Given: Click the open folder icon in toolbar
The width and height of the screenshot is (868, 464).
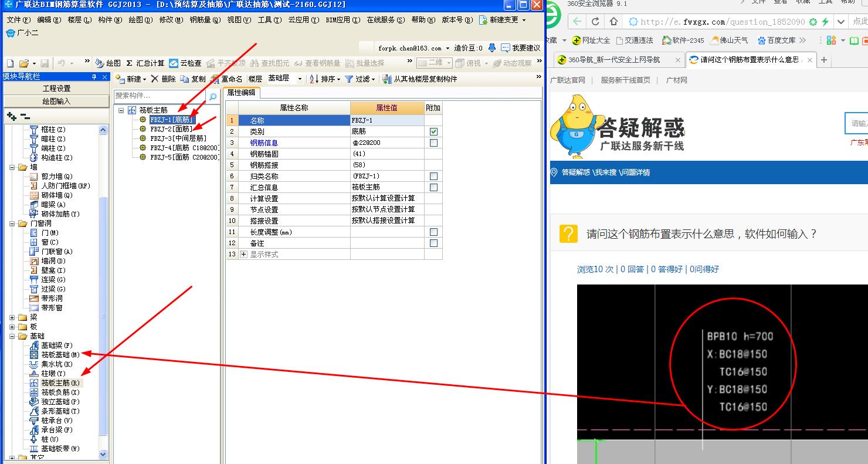Looking at the screenshot, I should 23,63.
